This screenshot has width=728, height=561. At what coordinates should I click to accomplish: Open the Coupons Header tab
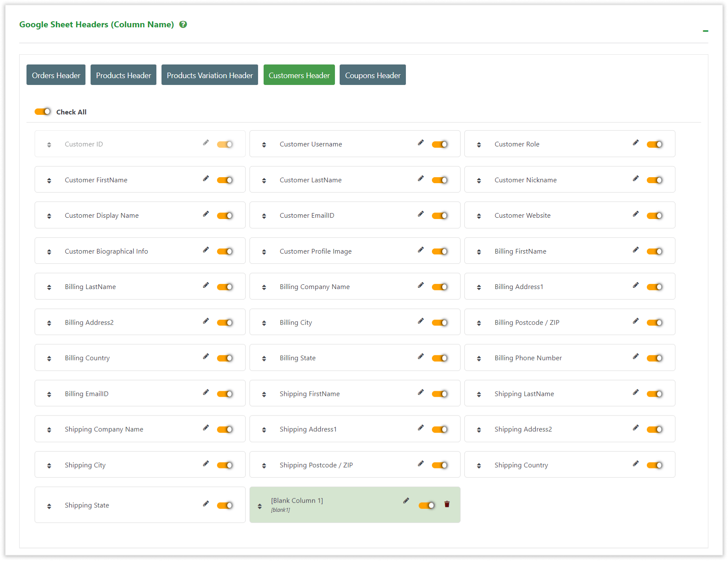(x=372, y=75)
